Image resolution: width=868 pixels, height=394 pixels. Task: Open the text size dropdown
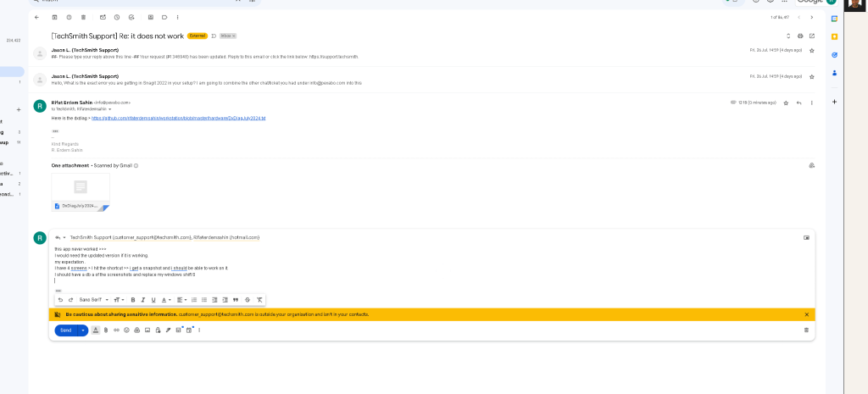pos(119,300)
